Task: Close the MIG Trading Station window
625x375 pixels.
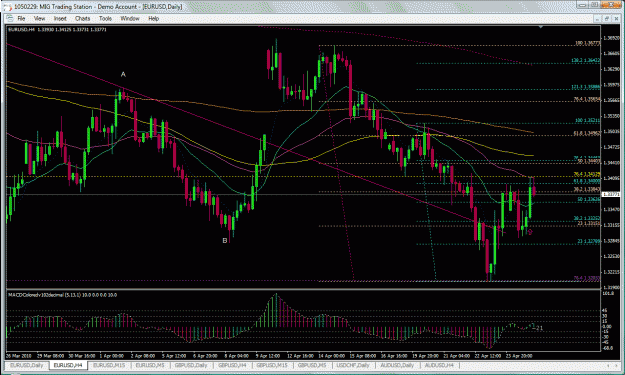Action: point(611,5)
